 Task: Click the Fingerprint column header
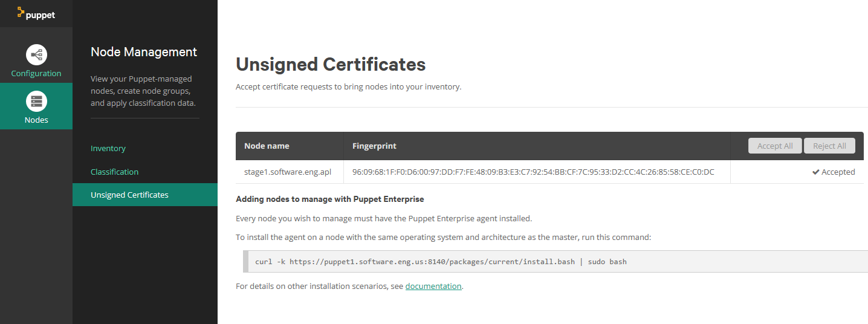point(374,146)
